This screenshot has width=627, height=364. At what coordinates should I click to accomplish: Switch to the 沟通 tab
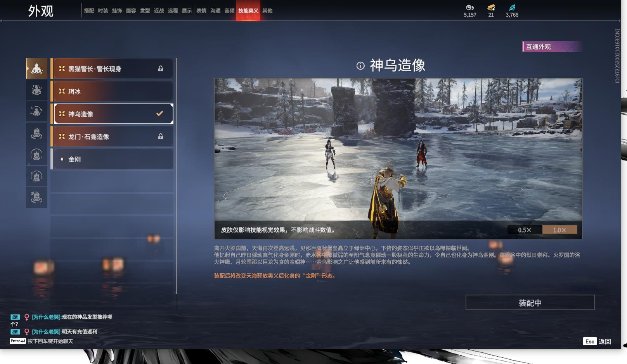[x=216, y=11]
